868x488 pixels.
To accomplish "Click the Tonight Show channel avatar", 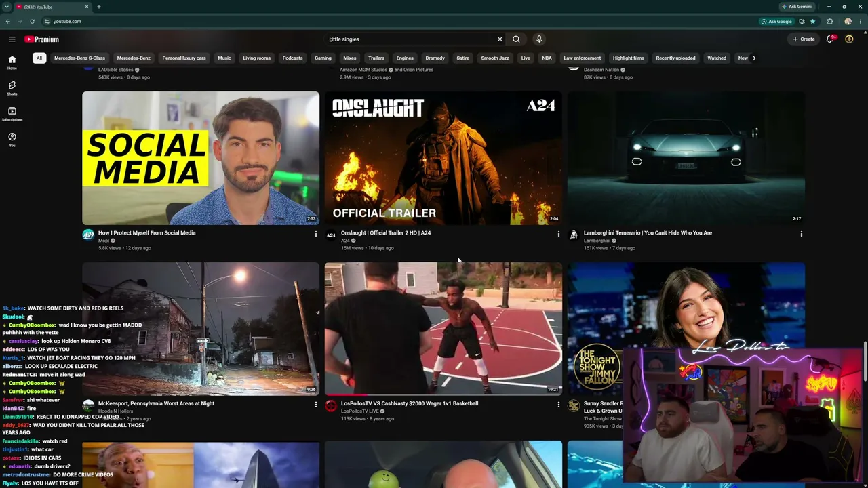I will [x=574, y=406].
